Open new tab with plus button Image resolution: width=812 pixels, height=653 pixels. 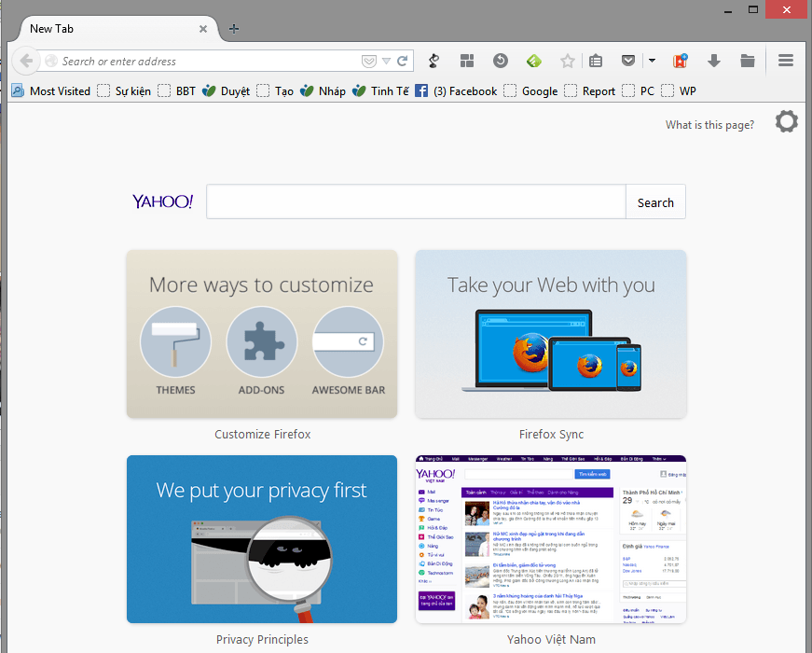click(234, 29)
